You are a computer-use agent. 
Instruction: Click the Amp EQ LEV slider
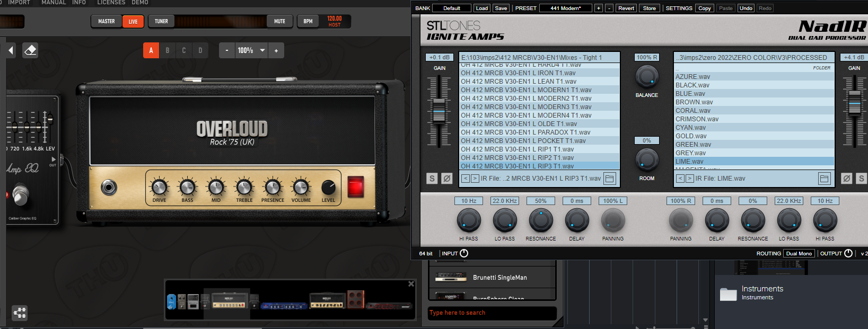click(50, 119)
